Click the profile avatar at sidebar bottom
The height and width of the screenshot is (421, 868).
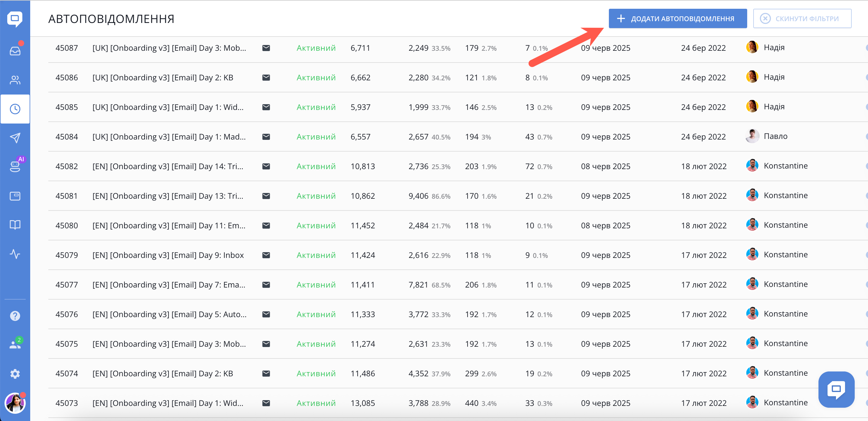pos(15,403)
